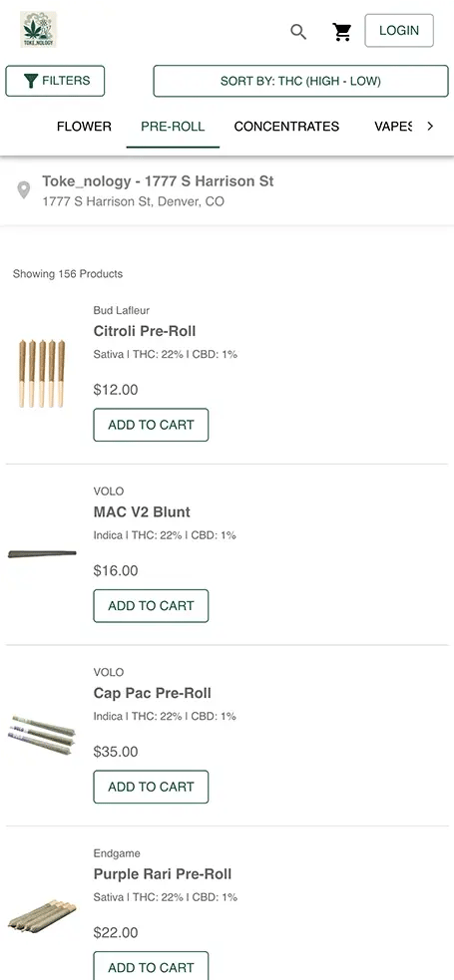This screenshot has height=980, width=454.
Task: Click the location pin icon
Action: (24, 190)
